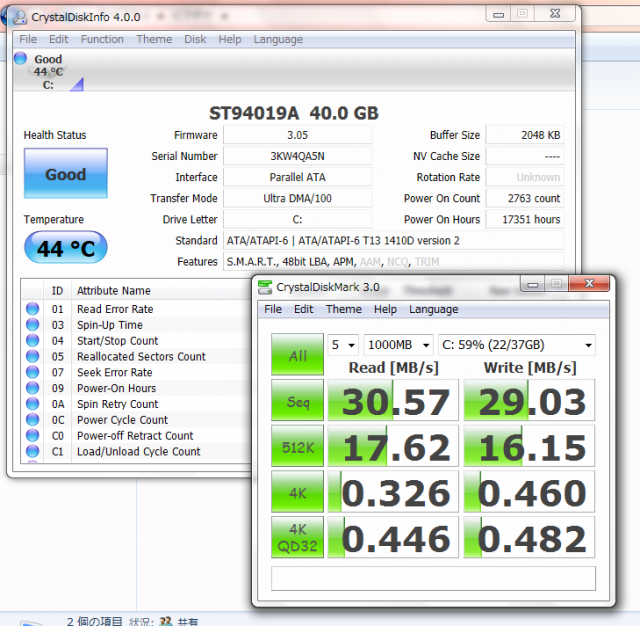Click the Power On Count value 2763 count
The height and width of the screenshot is (626, 640).
[x=525, y=198]
